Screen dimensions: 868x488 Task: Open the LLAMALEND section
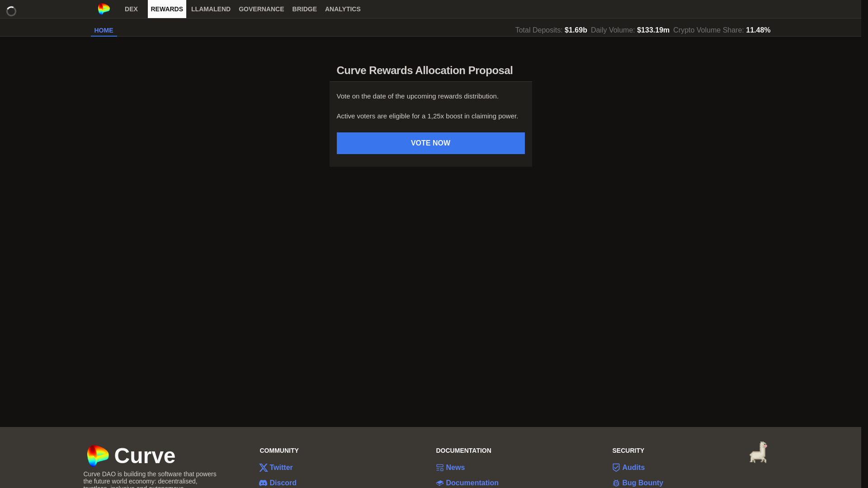point(211,9)
